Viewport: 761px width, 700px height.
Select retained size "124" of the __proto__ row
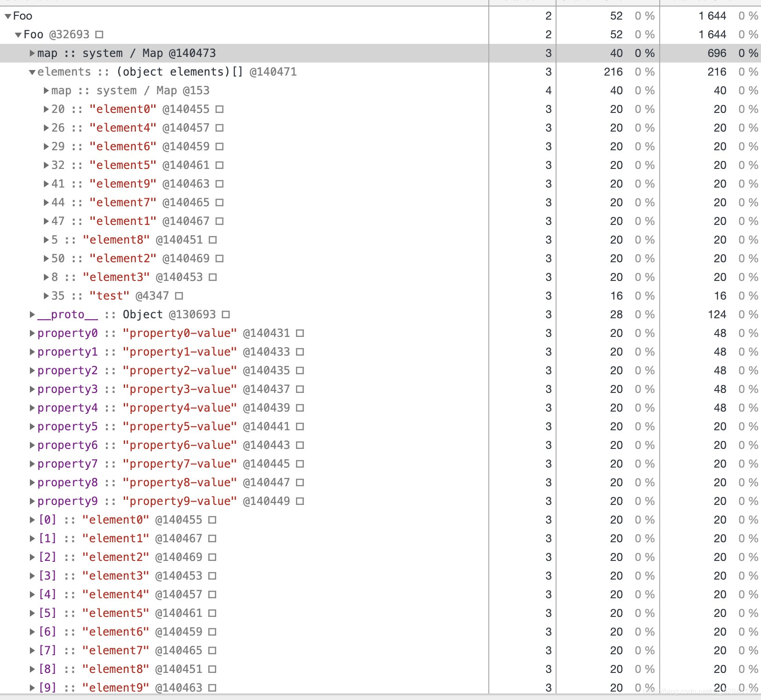coord(717,315)
